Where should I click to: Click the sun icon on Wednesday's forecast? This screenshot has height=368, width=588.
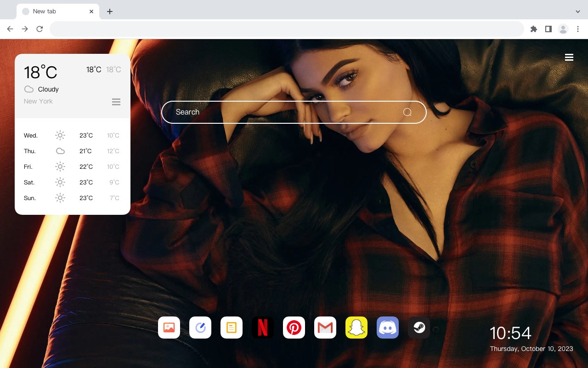(x=60, y=135)
